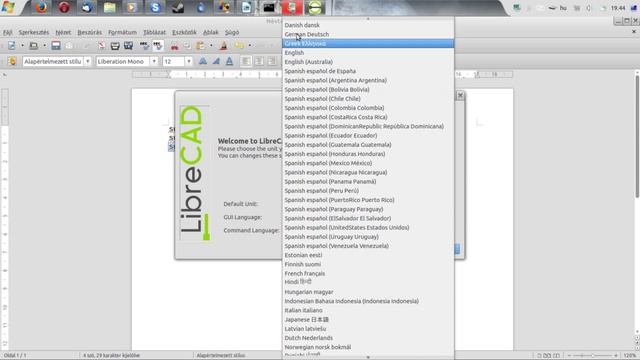640x360 pixels.
Task: Click the zoom out minus in status bar
Action: point(569,356)
